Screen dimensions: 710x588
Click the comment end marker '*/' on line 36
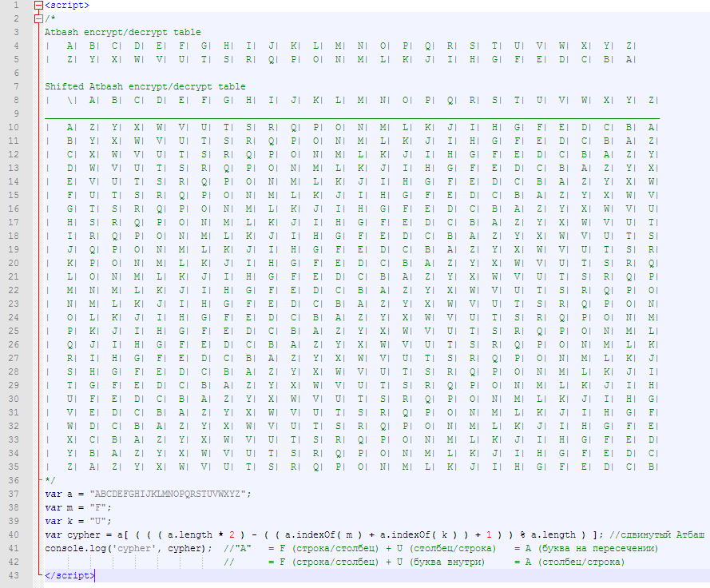click(50, 480)
